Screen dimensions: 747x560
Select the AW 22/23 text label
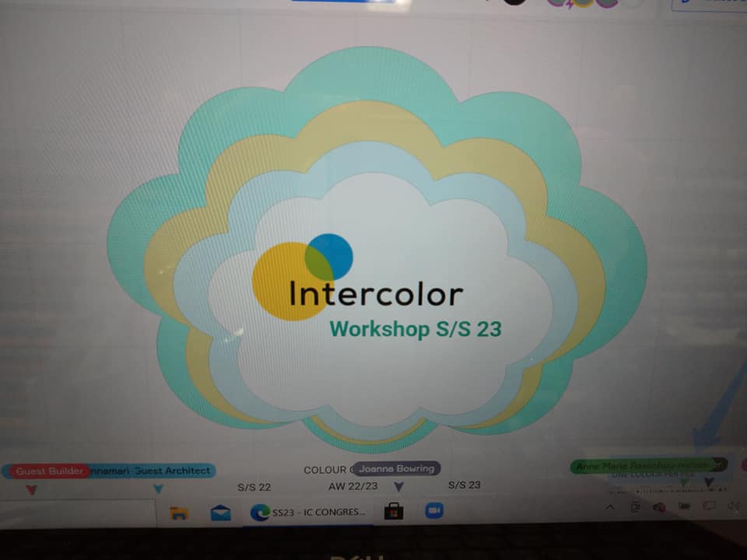(x=353, y=486)
